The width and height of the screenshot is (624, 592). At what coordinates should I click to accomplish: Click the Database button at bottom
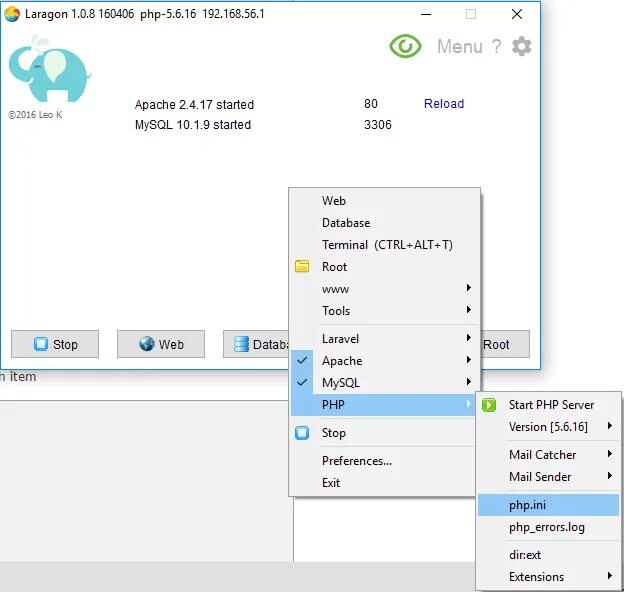(256, 344)
